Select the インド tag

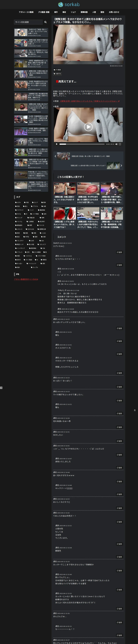coord(31,210)
